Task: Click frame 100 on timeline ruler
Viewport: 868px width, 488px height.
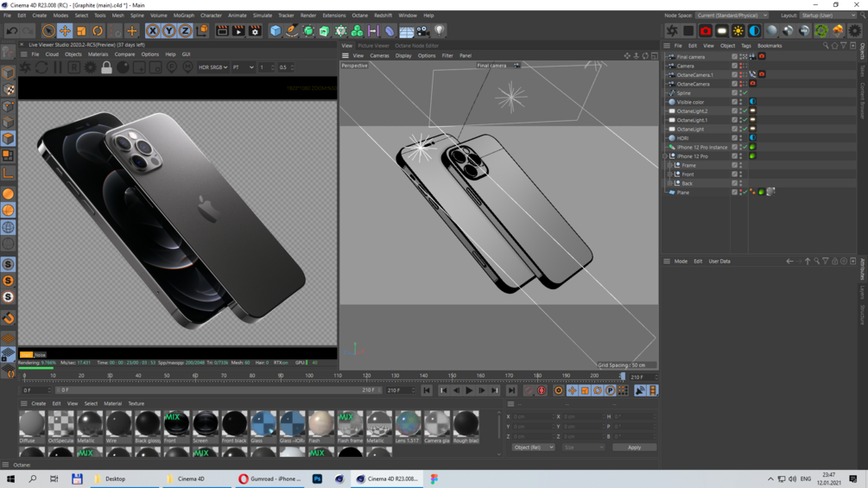Action: click(x=309, y=376)
